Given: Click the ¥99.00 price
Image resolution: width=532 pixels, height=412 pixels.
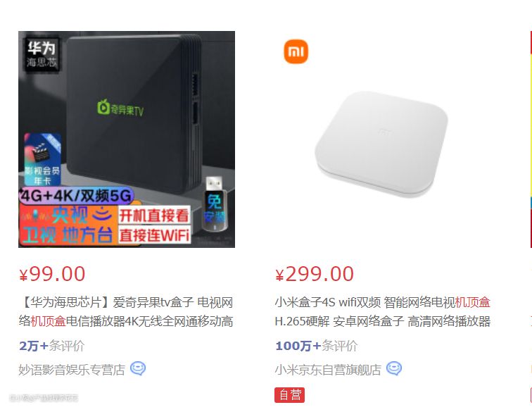Looking at the screenshot, I should [x=52, y=274].
